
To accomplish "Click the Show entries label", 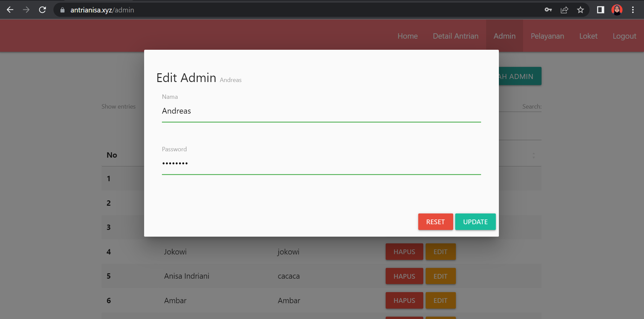I will [x=119, y=107].
